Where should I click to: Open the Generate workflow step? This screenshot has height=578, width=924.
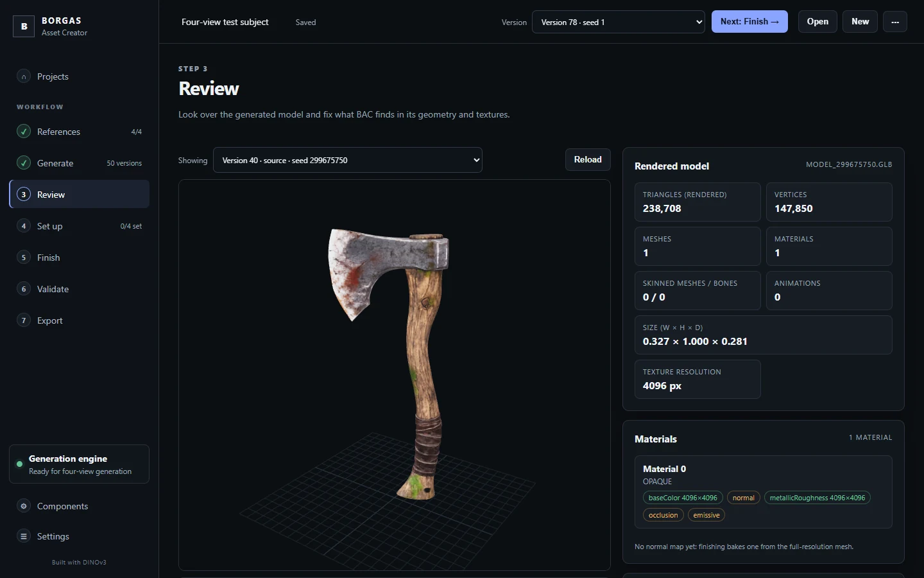pyautogui.click(x=80, y=163)
